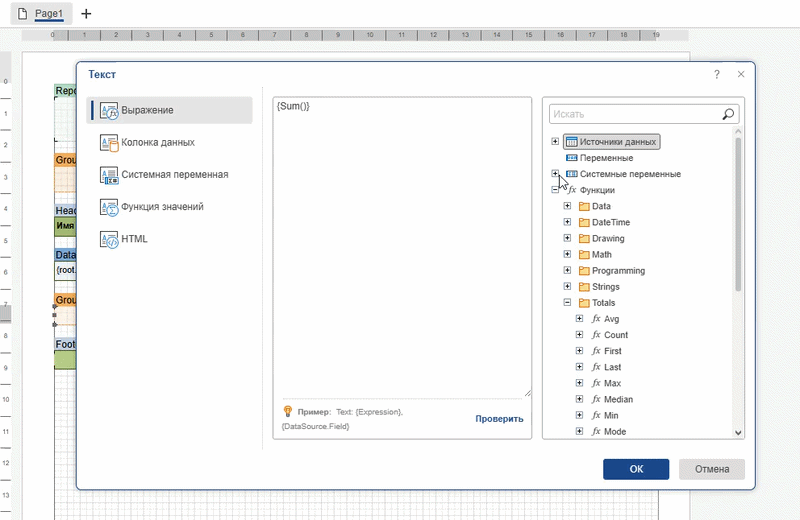Add a new page with plus icon
Viewport: 800px width, 520px height.
point(86,14)
